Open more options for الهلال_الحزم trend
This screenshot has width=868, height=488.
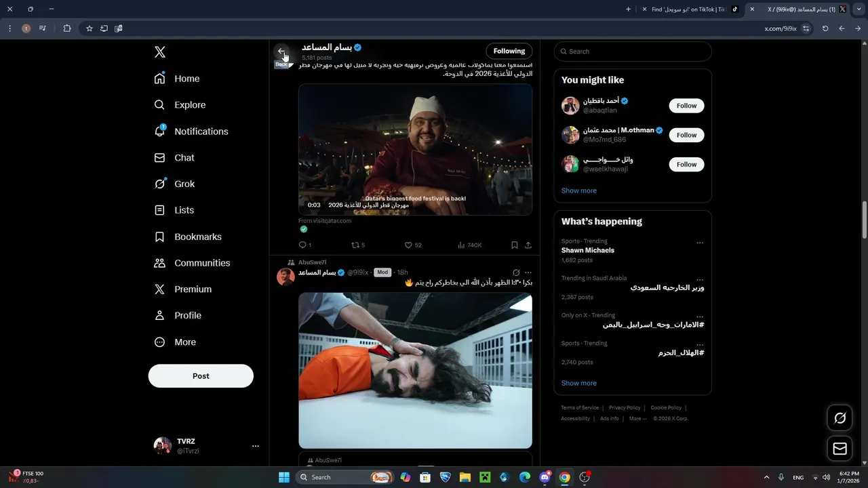(700, 344)
